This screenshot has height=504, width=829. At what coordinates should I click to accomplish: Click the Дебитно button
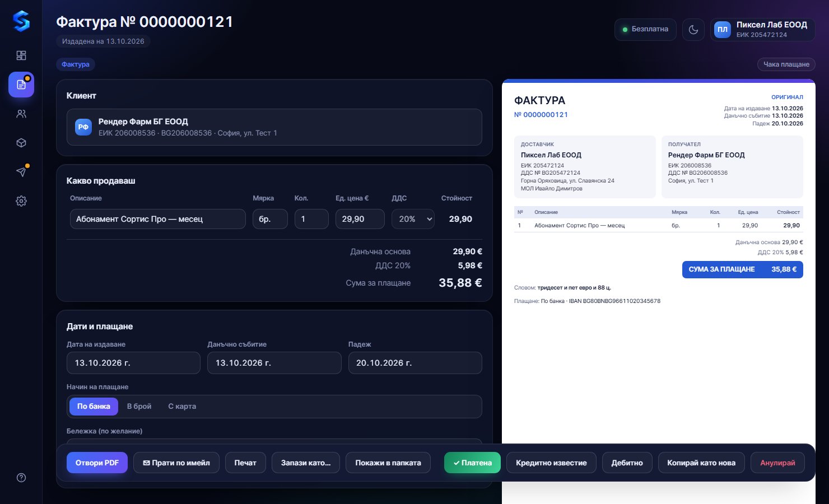[x=627, y=463]
